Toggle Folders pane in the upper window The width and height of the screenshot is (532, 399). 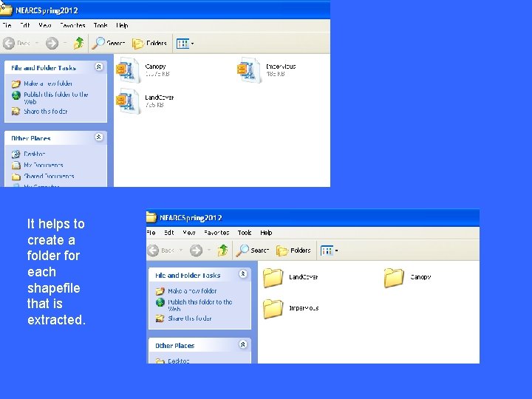(x=149, y=44)
